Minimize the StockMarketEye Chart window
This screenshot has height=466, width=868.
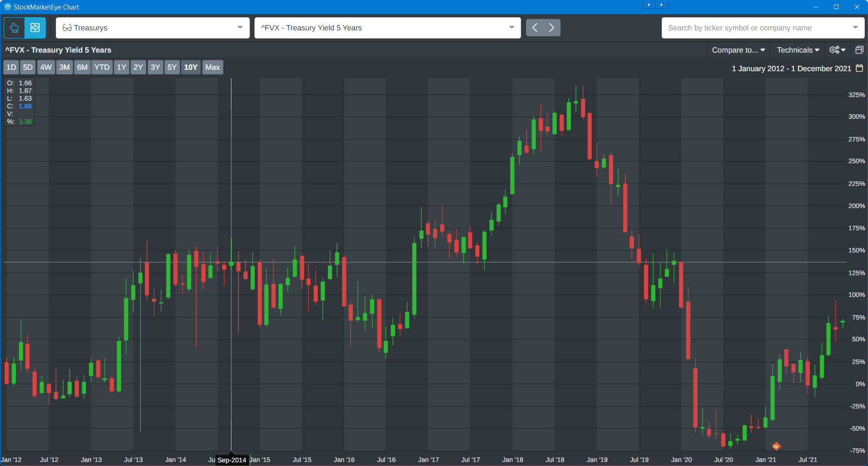click(815, 7)
